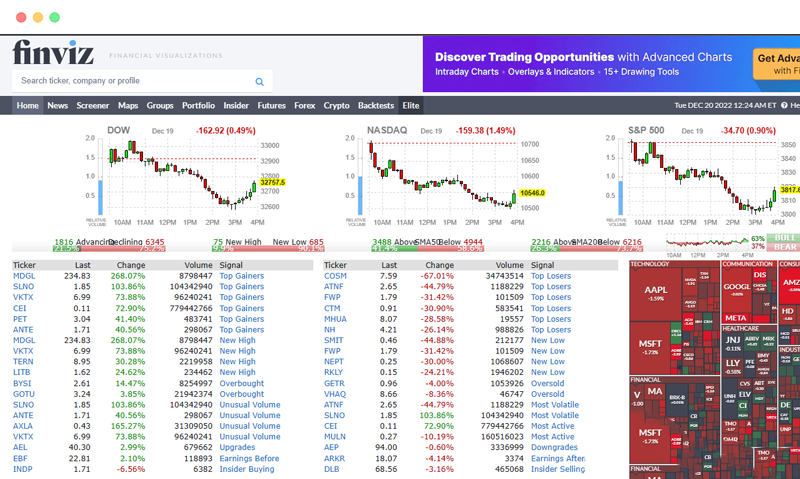The height and width of the screenshot is (479, 800).
Task: Open MHUA ticker link
Action: (335, 319)
